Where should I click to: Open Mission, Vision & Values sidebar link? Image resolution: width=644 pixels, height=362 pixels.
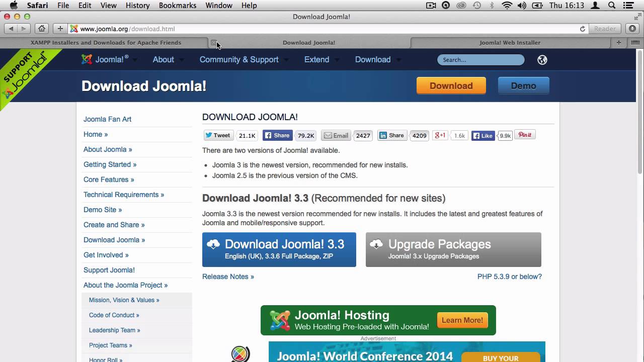pos(124,300)
